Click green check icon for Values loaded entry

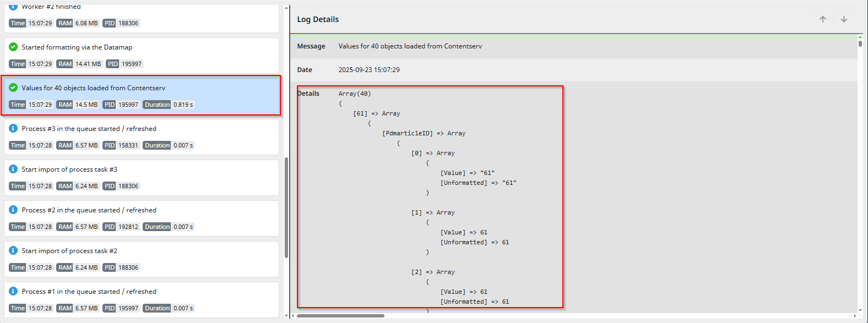13,88
